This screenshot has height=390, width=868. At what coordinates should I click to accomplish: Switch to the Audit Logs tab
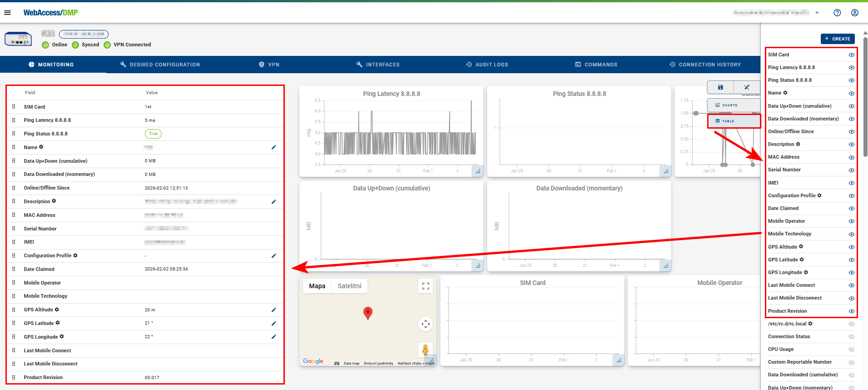tap(487, 65)
